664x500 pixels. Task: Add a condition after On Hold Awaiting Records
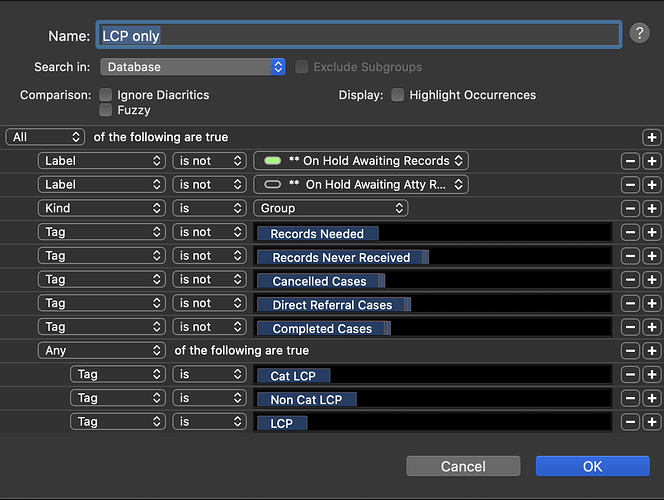click(x=652, y=161)
